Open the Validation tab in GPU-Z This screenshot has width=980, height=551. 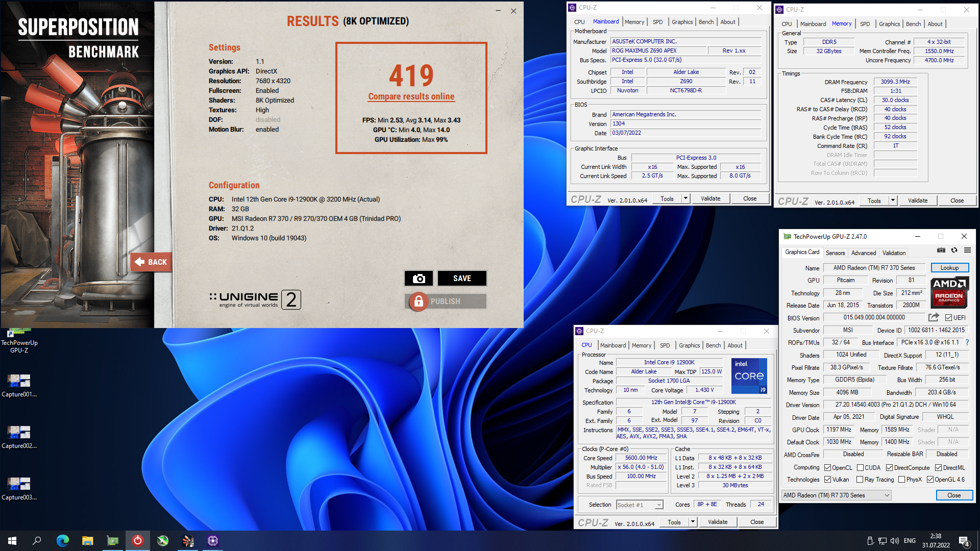pyautogui.click(x=894, y=253)
